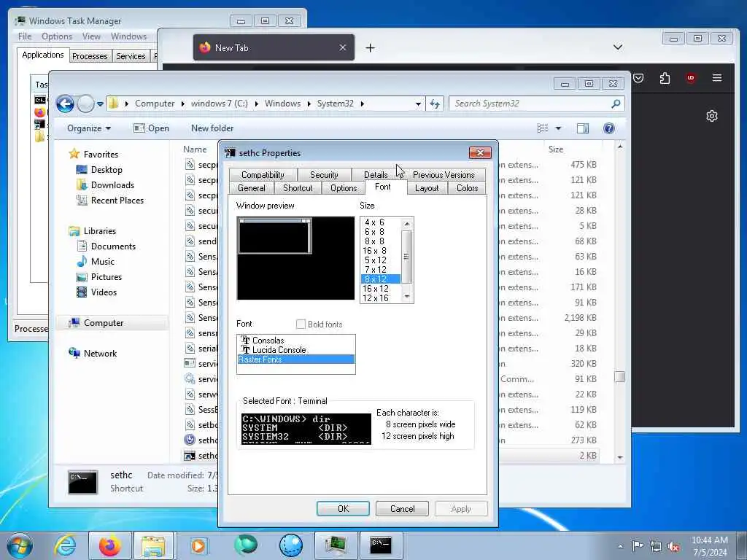Open the General tab

tap(252, 188)
